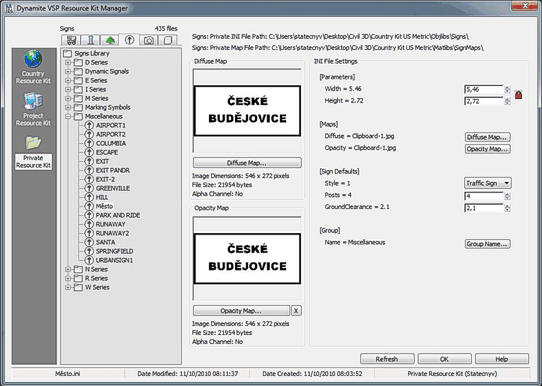Expand the W Series folder
The height and width of the screenshot is (386, 542).
[x=68, y=287]
